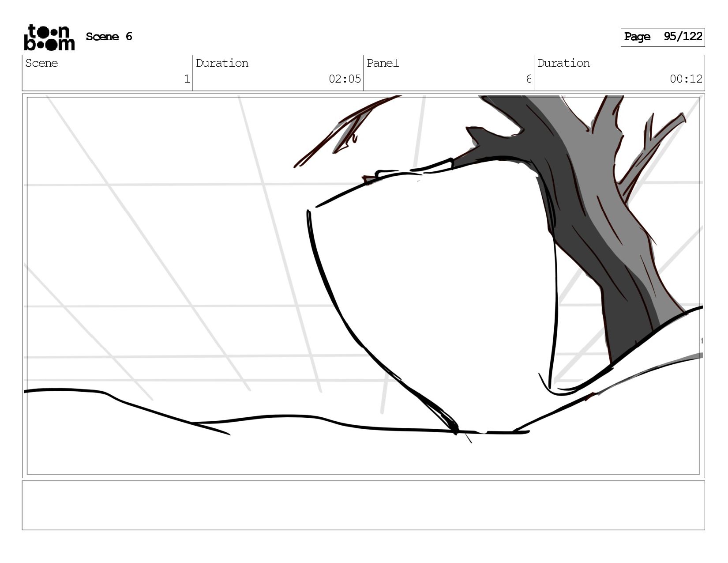The height and width of the screenshot is (563, 728).
Task: Click the 'Scene' column label
Action: click(41, 63)
